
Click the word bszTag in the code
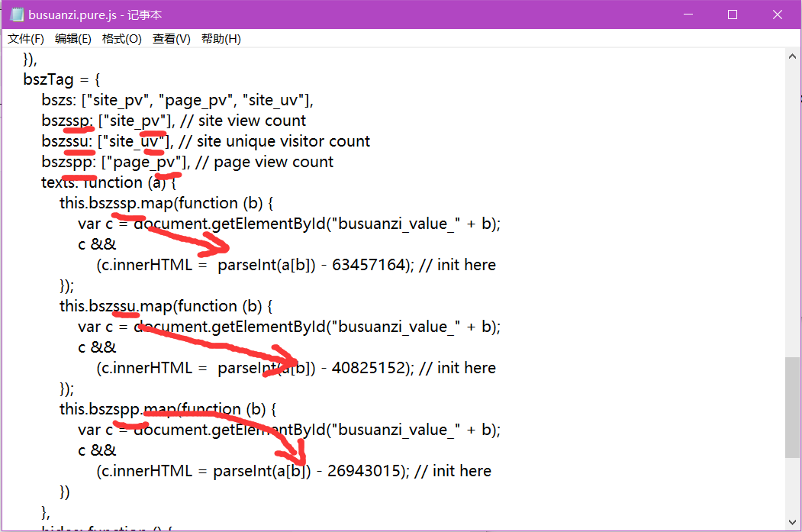coord(49,79)
